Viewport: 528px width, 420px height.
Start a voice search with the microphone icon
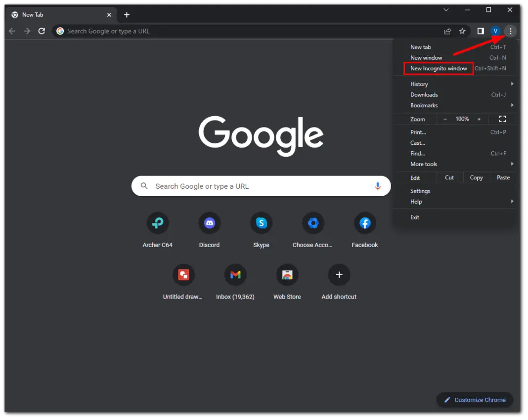tap(378, 186)
